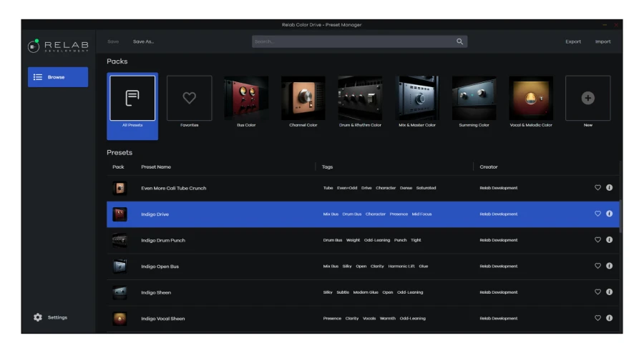Favorite the Indigo Sheen preset
Screen dimensions: 644x353
(x=597, y=292)
